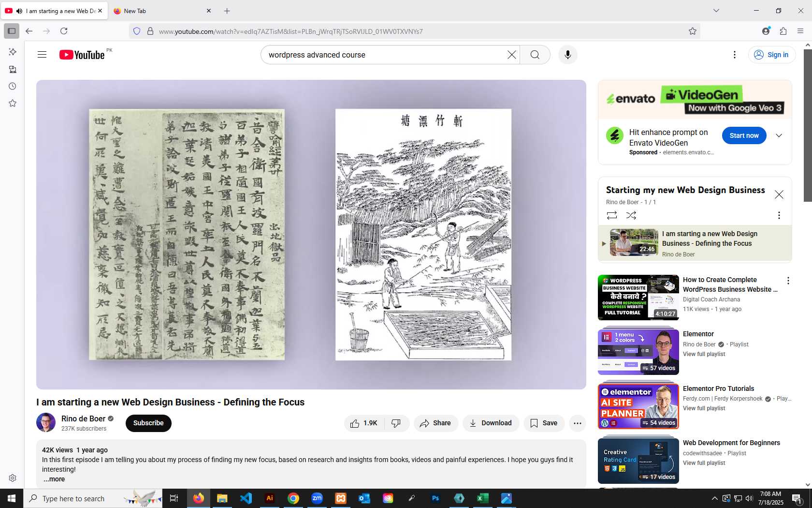The width and height of the screenshot is (812, 508).
Task: Subscribe to Rino de Boer
Action: coord(148,423)
